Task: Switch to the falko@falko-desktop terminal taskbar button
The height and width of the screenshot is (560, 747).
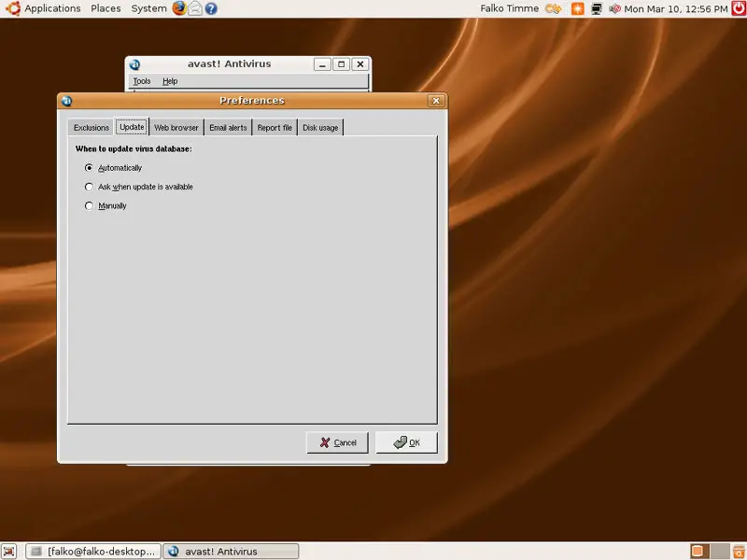Action: [x=93, y=552]
